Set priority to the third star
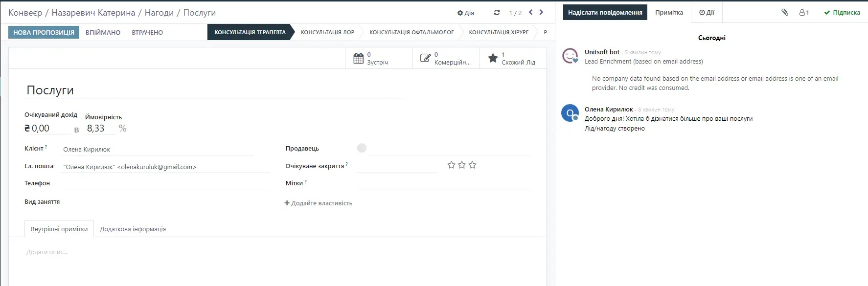868x286 pixels. click(x=472, y=165)
